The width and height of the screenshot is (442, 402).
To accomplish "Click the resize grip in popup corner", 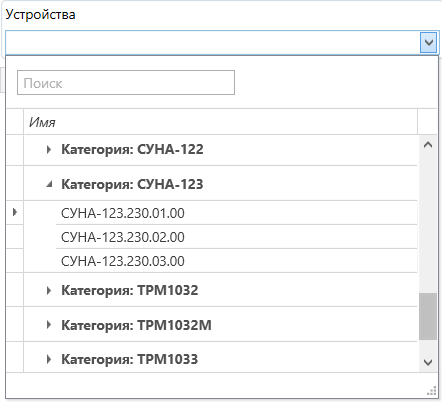I will (432, 391).
